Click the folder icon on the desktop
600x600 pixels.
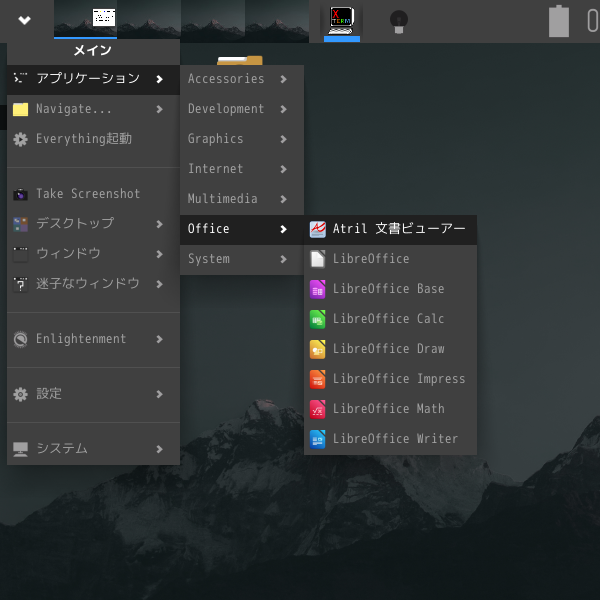(240, 60)
